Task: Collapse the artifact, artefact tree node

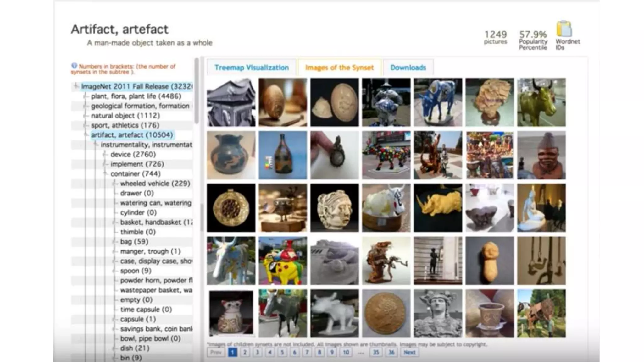Action: pos(86,135)
